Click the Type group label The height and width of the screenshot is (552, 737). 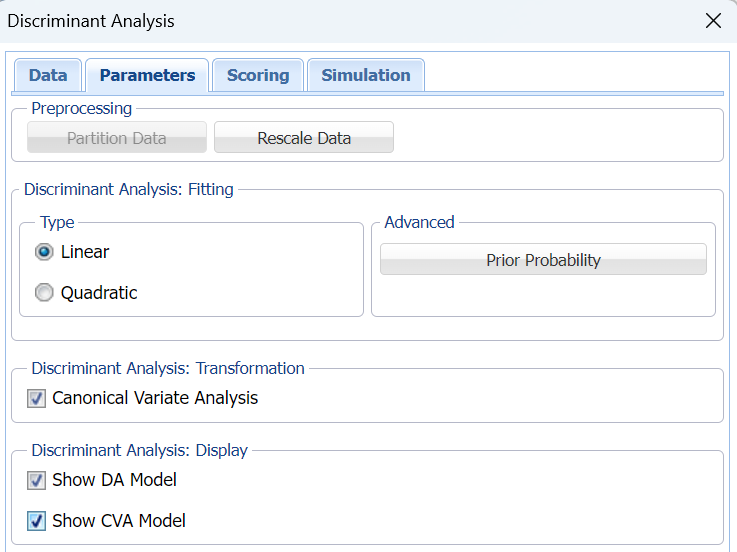point(57,222)
